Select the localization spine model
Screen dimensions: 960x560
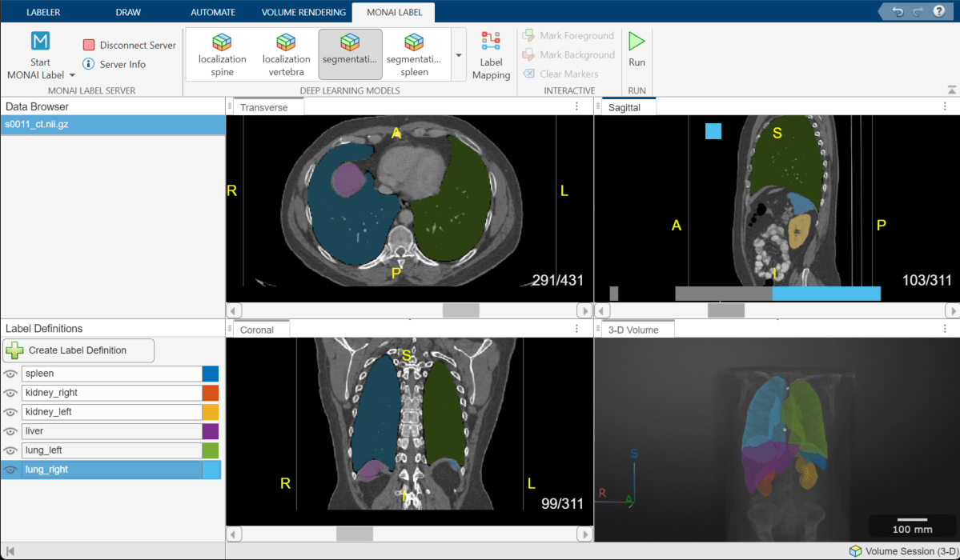point(222,53)
